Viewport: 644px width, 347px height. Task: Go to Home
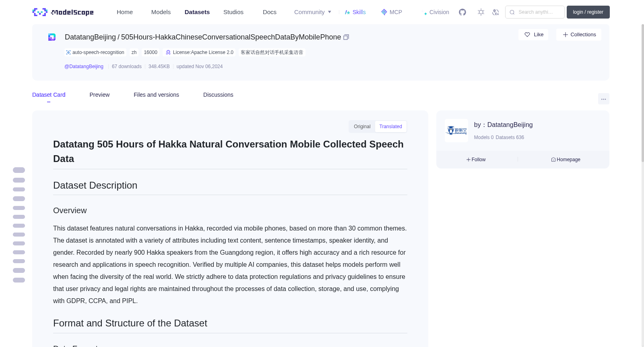(125, 12)
